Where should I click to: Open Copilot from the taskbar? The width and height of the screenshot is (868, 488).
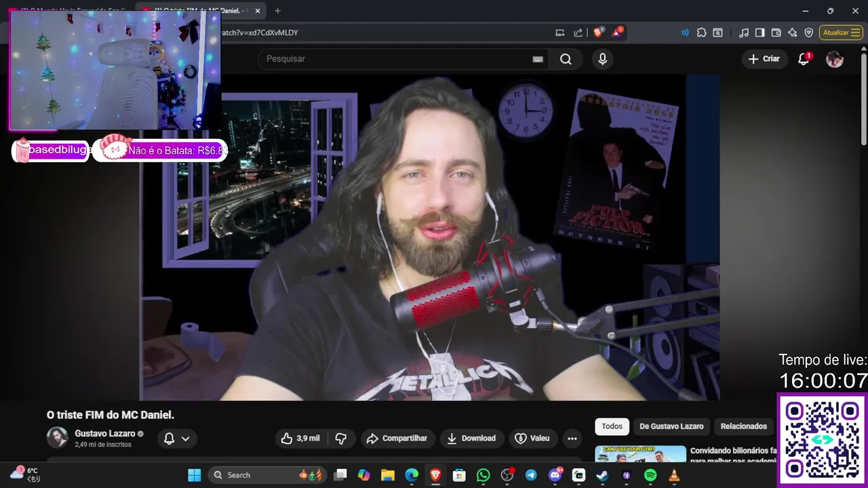(364, 475)
